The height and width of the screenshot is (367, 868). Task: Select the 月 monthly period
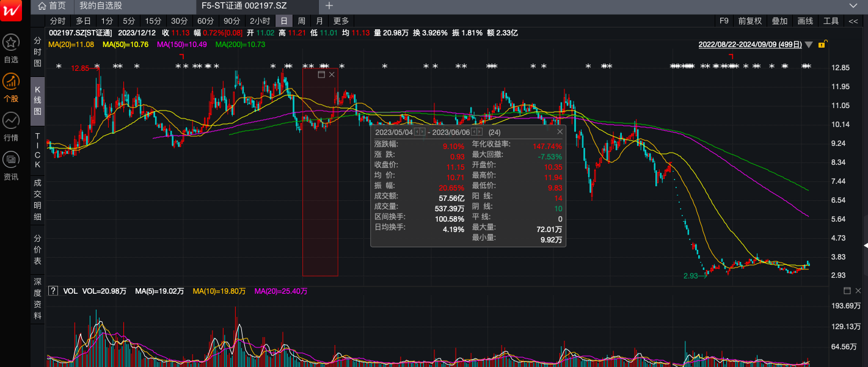(x=319, y=21)
